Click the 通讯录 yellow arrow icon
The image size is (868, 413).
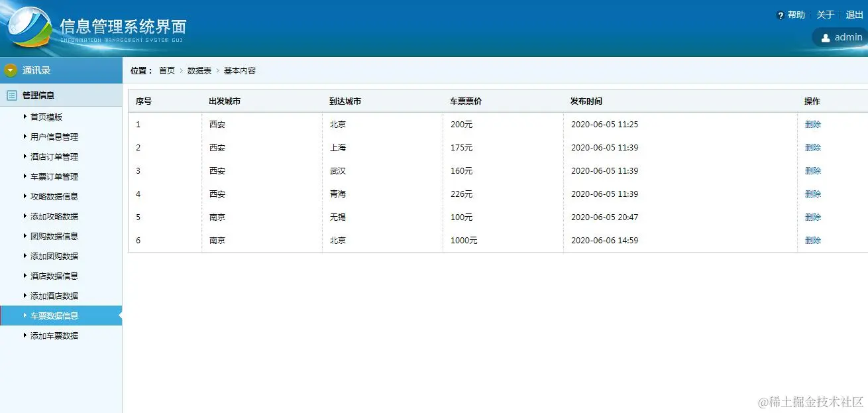pyautogui.click(x=11, y=70)
